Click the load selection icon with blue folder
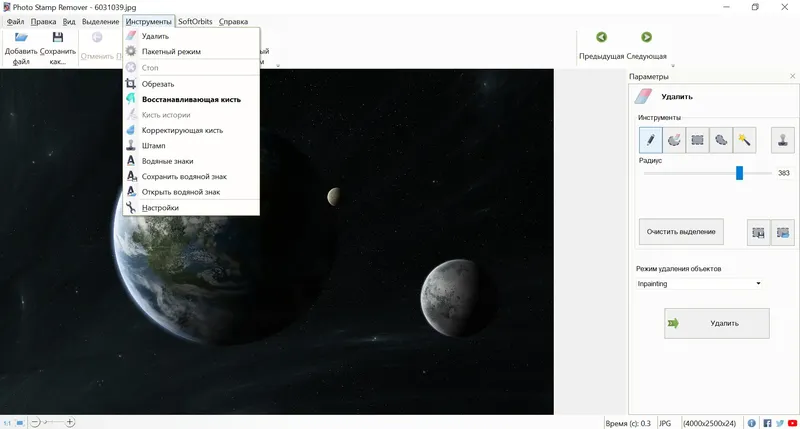 click(783, 232)
